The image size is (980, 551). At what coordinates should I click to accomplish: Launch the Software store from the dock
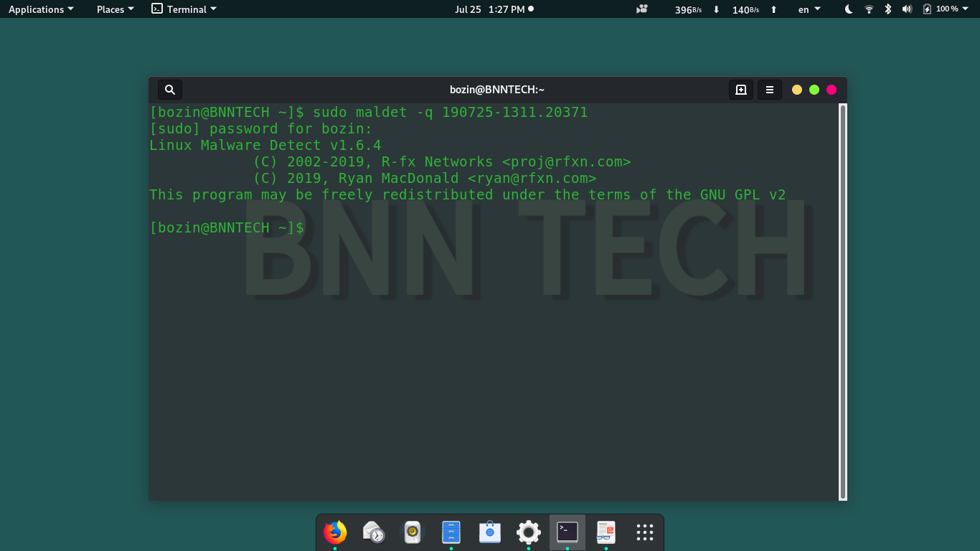pos(489,532)
